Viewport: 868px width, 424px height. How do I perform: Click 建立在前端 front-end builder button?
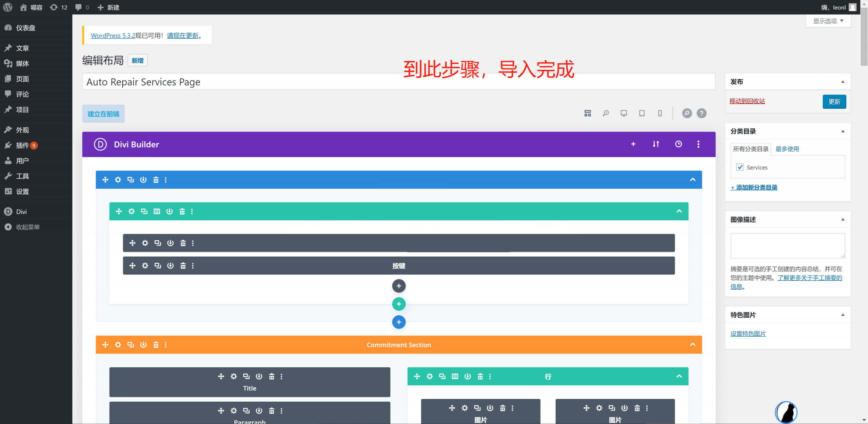coord(103,114)
